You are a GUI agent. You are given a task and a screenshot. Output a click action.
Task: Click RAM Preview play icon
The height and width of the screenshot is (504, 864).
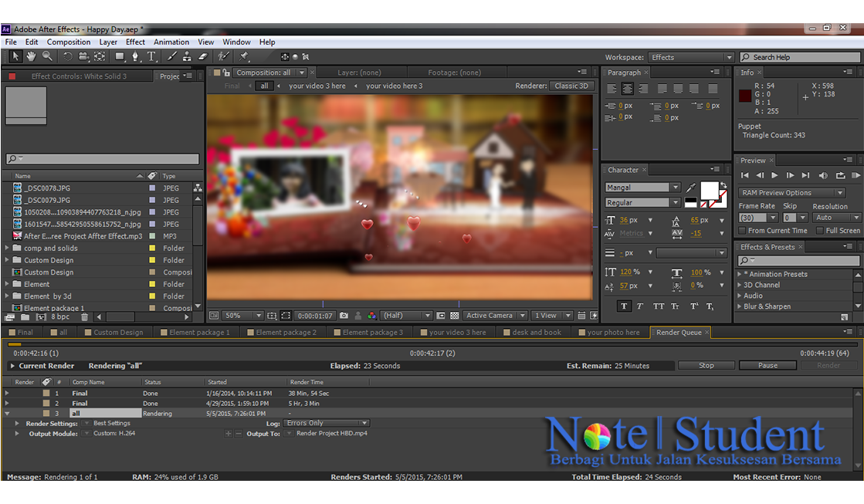856,176
